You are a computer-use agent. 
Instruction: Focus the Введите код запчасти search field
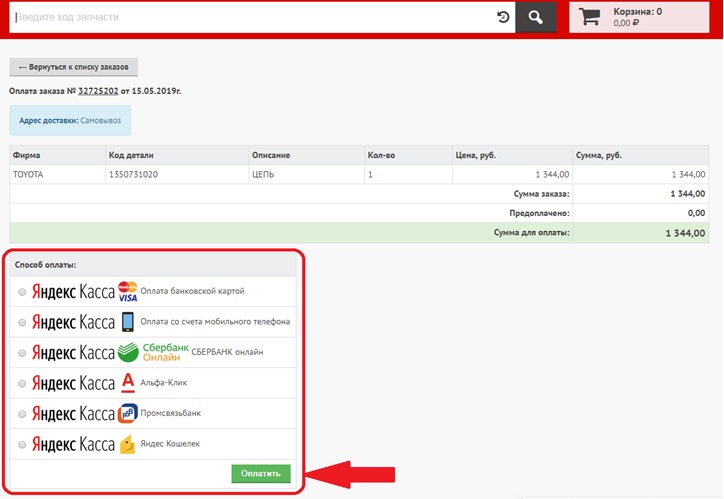(x=262, y=17)
